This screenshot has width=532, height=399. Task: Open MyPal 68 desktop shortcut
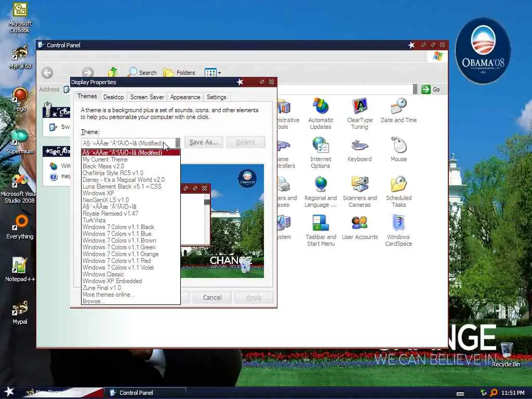[x=20, y=57]
